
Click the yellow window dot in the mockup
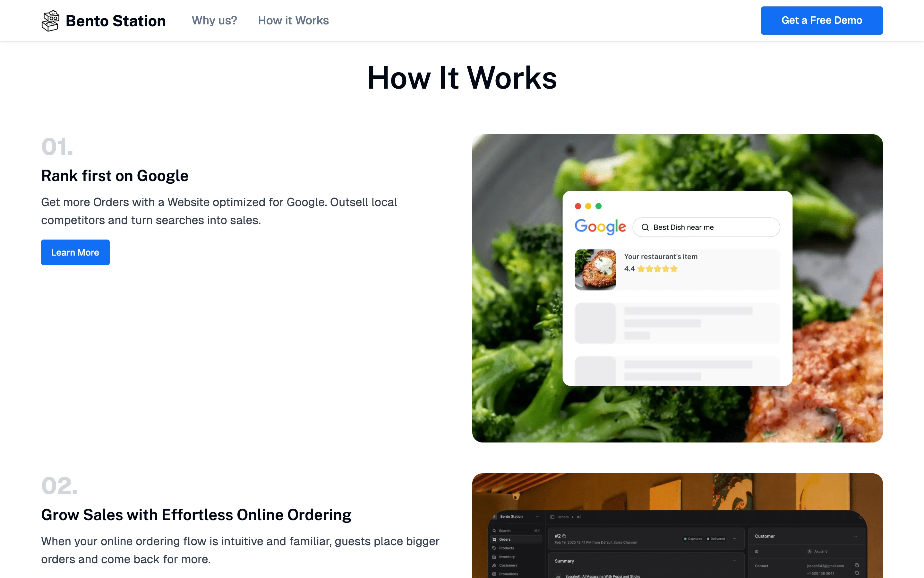(588, 206)
